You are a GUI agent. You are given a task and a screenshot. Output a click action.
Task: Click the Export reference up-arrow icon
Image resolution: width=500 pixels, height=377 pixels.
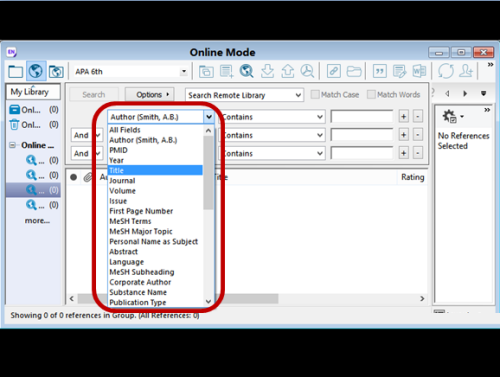pos(287,71)
